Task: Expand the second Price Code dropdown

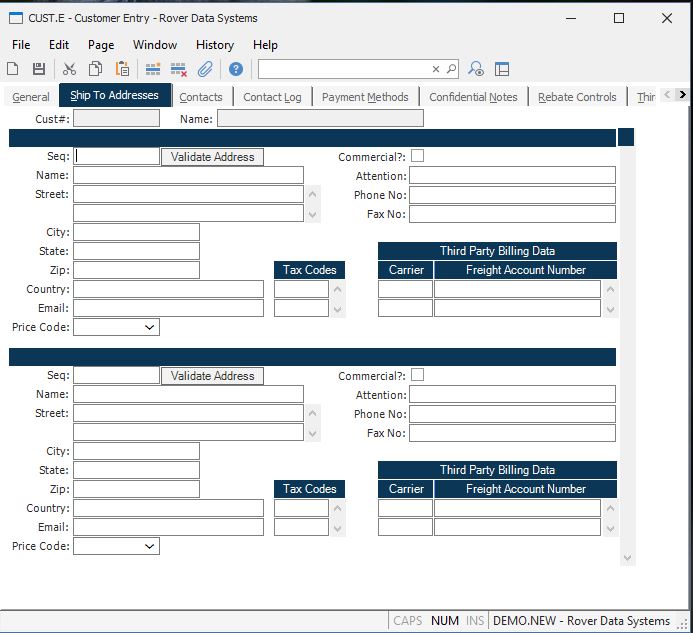Action: pos(150,546)
